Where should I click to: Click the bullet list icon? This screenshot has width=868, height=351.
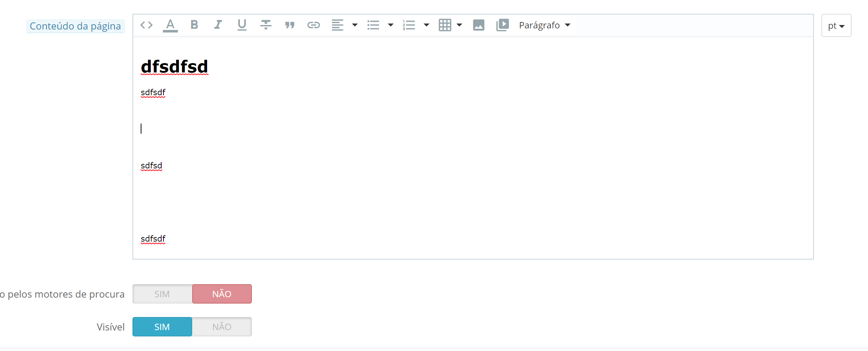click(373, 25)
